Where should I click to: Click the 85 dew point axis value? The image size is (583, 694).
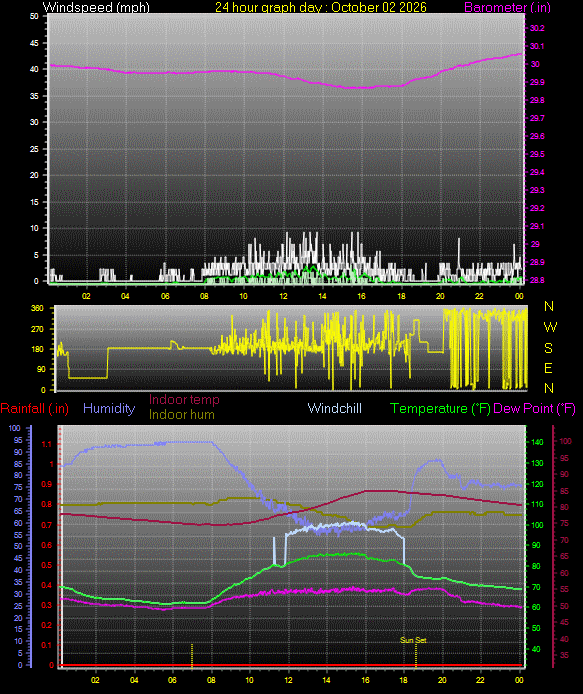tap(564, 491)
